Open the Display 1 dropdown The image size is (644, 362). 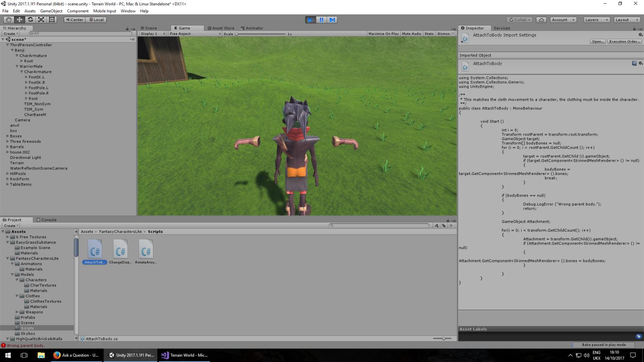pos(153,34)
